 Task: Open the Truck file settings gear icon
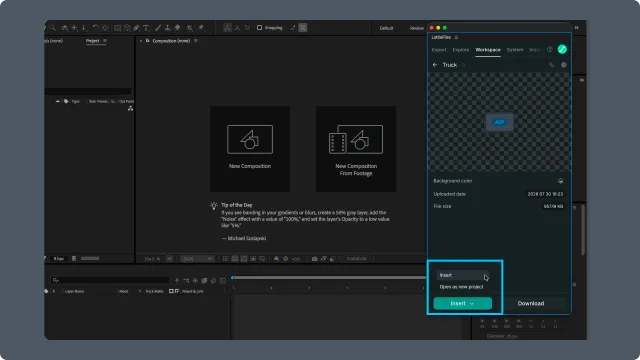pos(564,65)
